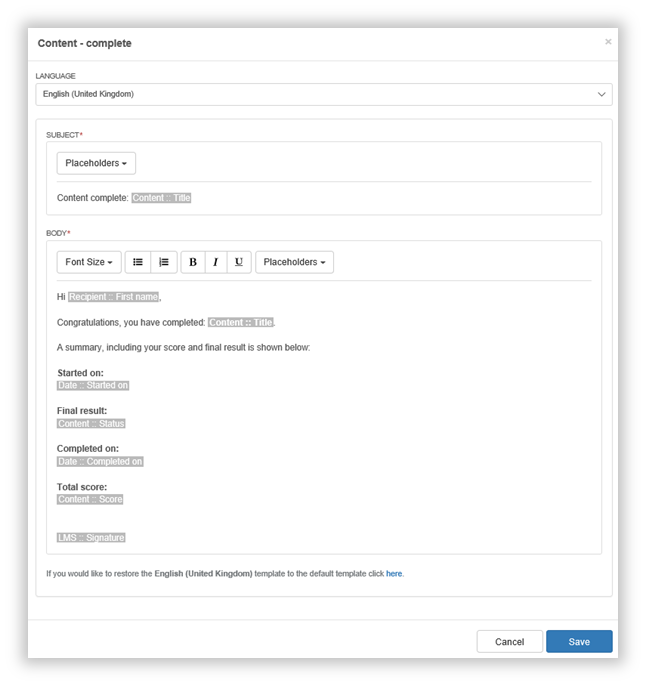This screenshot has height=686, width=646.
Task: Click the 'here' restore template link
Action: pos(394,574)
